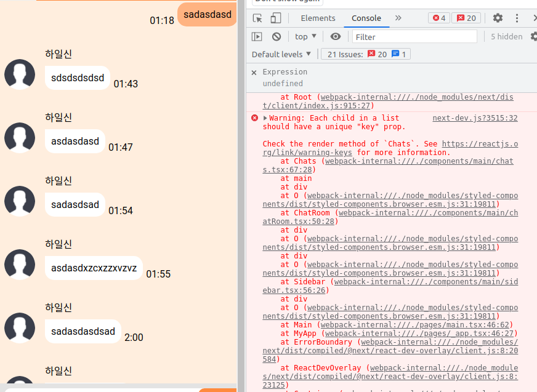This screenshot has width=537, height=392.
Task: Click 하일신 name above sdsdsdsdsd message
Action: click(59, 54)
